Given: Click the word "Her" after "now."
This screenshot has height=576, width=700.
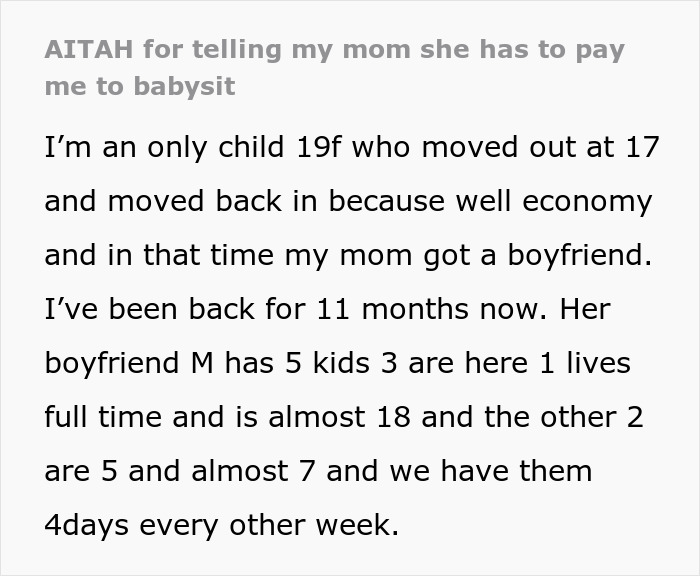Looking at the screenshot, I should tap(585, 309).
